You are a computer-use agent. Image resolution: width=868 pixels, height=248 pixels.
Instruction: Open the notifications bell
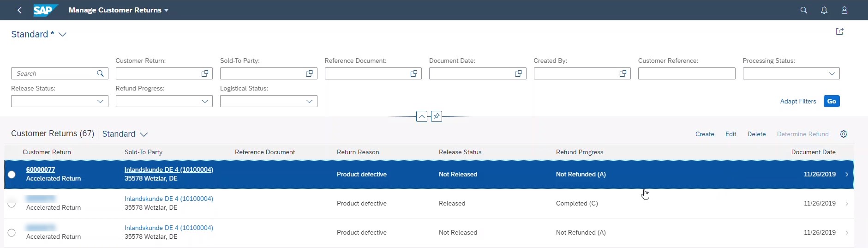coord(824,10)
